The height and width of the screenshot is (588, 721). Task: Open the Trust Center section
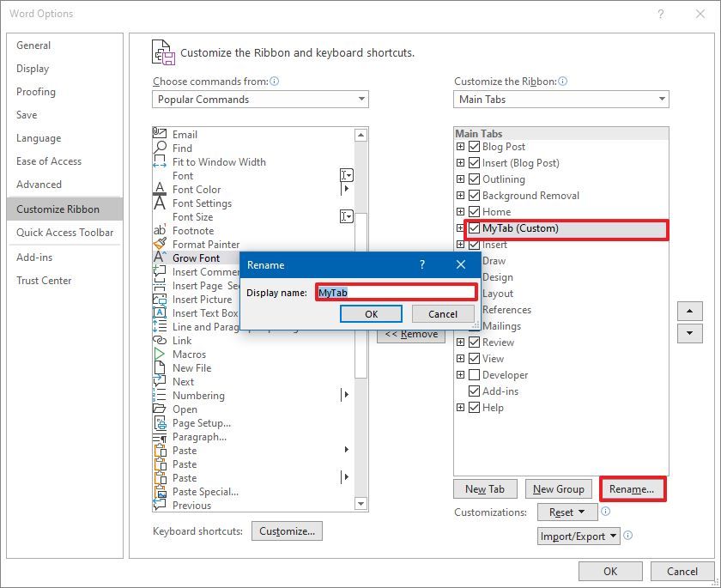point(45,280)
